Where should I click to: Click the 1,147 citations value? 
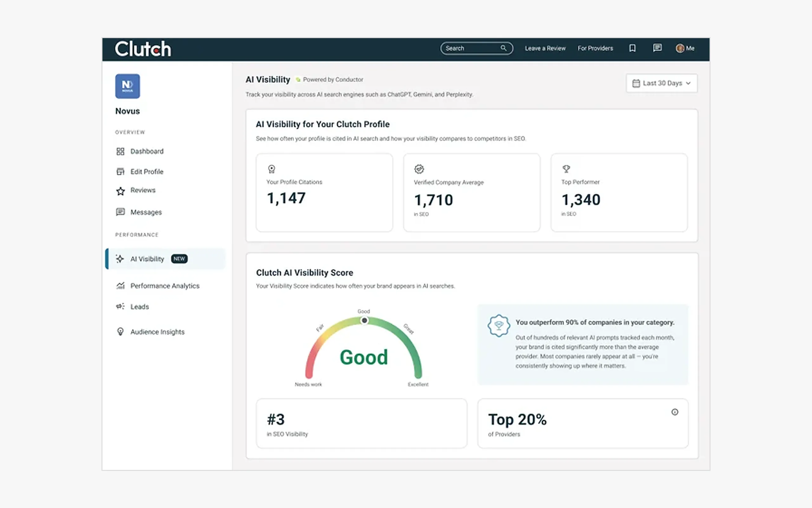point(286,198)
